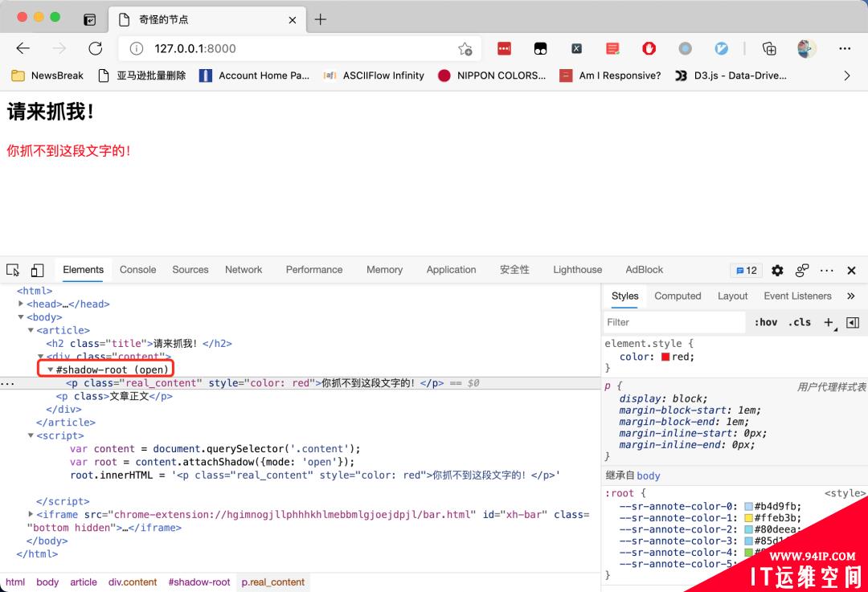Go back using the browser back arrow
The image size is (868, 592).
coord(23,49)
